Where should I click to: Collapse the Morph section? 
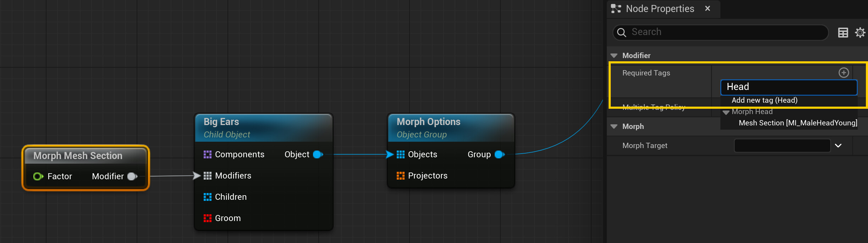tap(614, 126)
